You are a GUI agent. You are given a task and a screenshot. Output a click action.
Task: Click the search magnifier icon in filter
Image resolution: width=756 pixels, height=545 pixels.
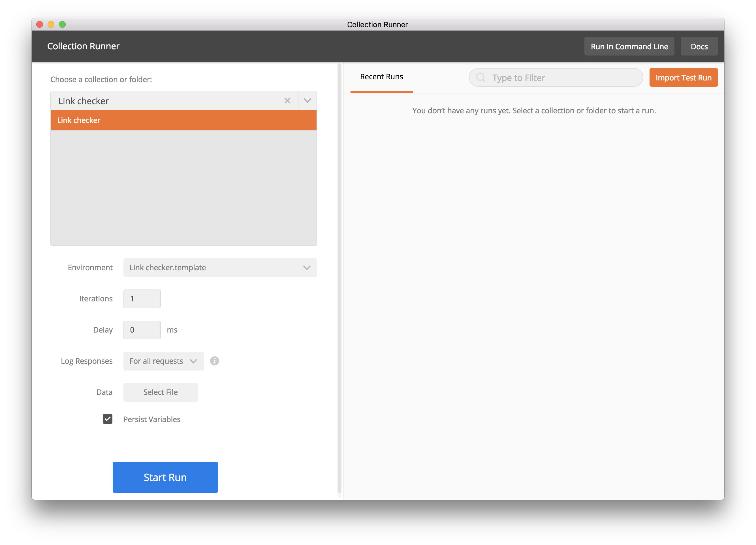tap(480, 77)
